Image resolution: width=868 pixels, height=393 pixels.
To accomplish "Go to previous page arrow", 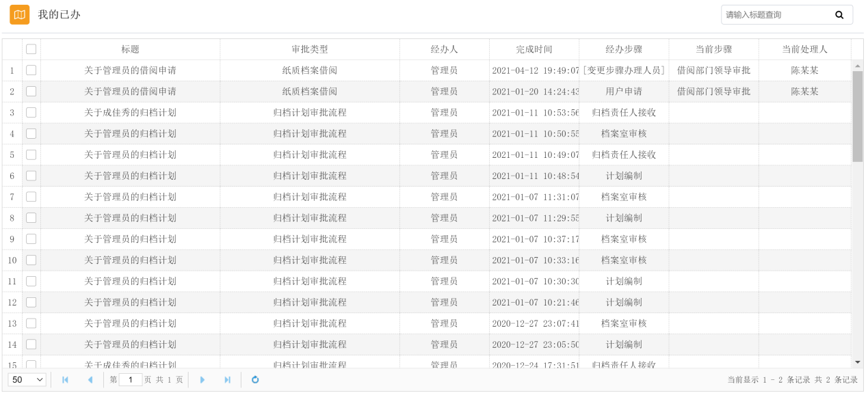I will pyautogui.click(x=90, y=380).
